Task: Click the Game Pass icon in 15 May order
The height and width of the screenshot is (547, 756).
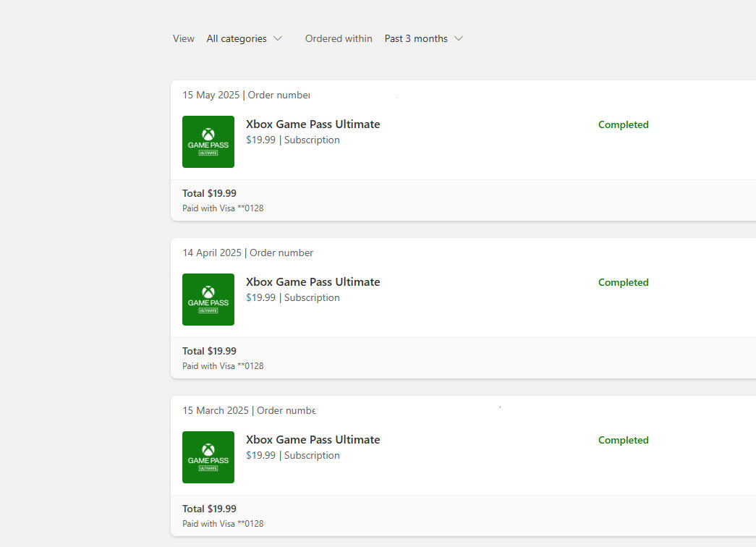Action: 208,142
